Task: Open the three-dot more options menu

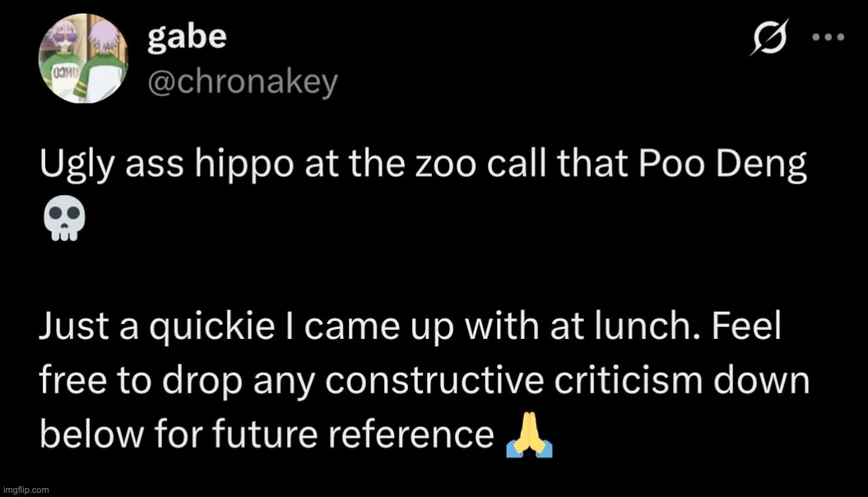Action: click(x=826, y=38)
